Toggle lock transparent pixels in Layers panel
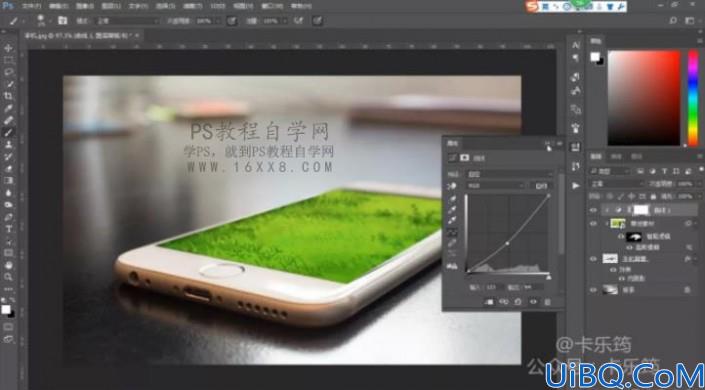The image size is (705, 390). [610, 196]
